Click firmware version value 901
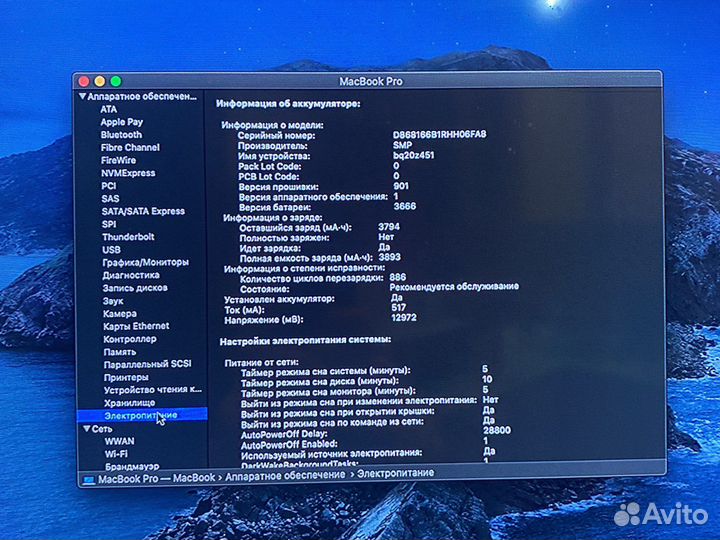The image size is (720, 540). coord(401,186)
